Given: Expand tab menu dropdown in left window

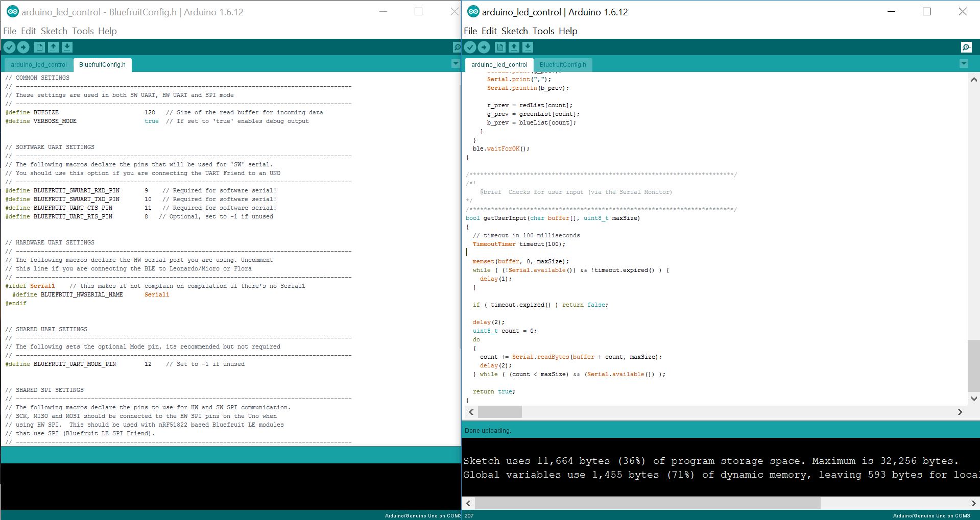Looking at the screenshot, I should point(456,64).
